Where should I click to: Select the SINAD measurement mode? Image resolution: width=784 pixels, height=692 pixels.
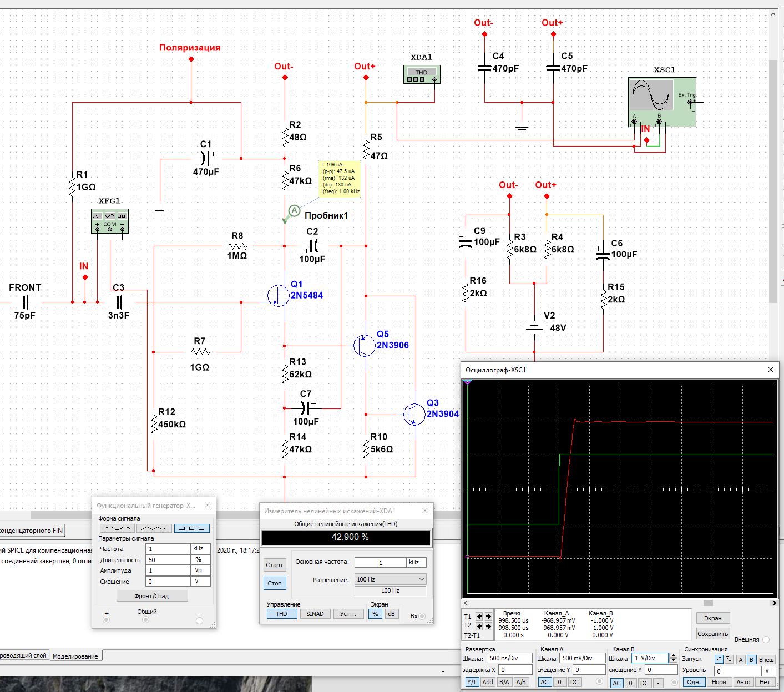click(315, 614)
